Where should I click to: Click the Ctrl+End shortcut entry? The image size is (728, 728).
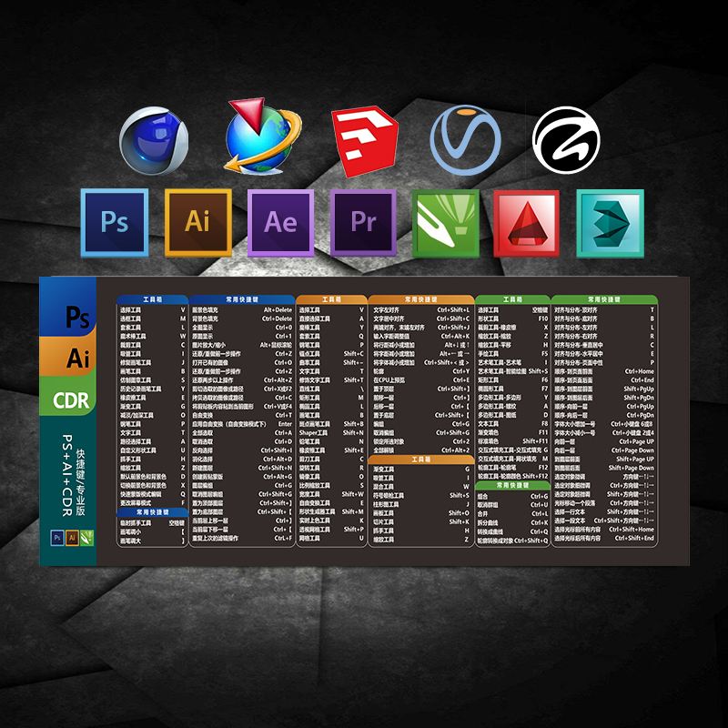click(x=642, y=380)
